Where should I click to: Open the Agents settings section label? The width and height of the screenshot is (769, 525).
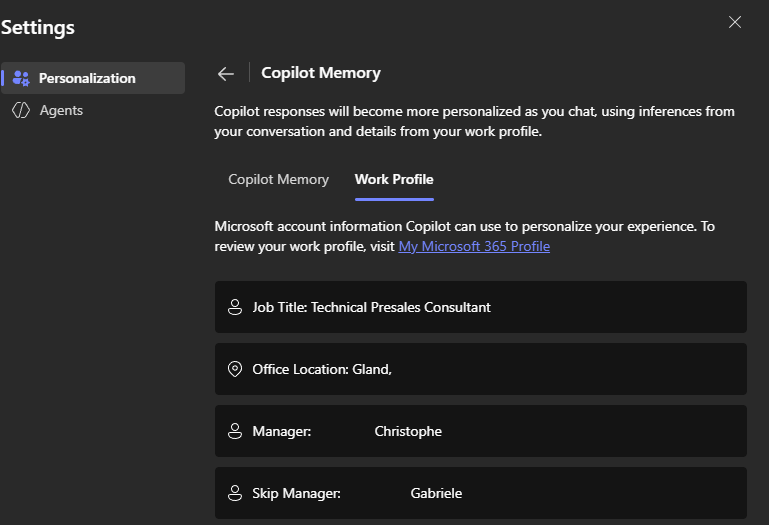pyautogui.click(x=61, y=110)
